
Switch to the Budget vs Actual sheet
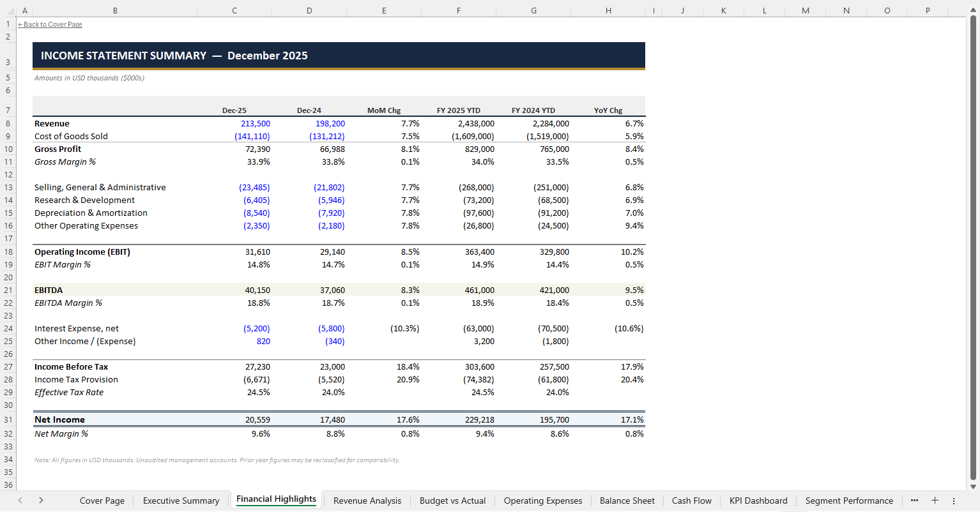[452, 501]
